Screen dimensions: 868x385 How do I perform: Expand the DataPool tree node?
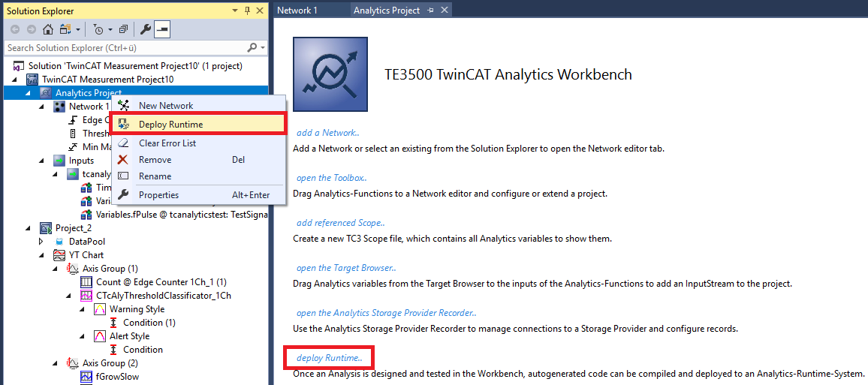tap(41, 242)
